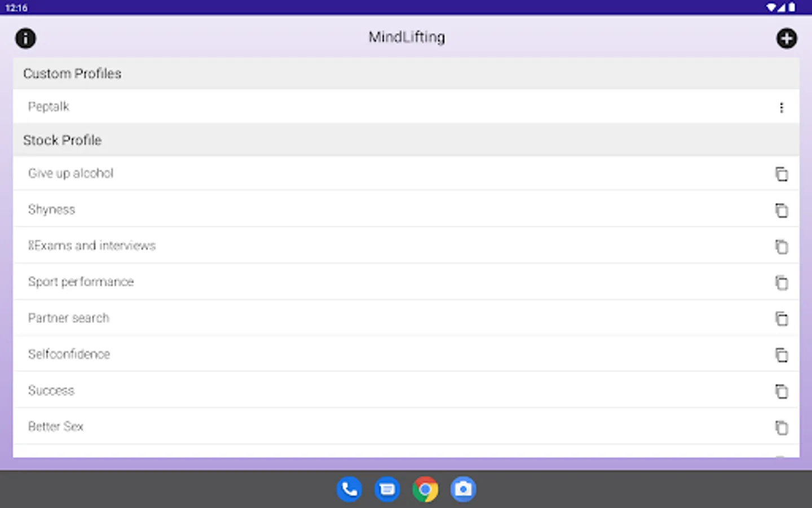Image resolution: width=812 pixels, height=508 pixels.
Task: Open the Camera app in dock
Action: pyautogui.click(x=463, y=489)
